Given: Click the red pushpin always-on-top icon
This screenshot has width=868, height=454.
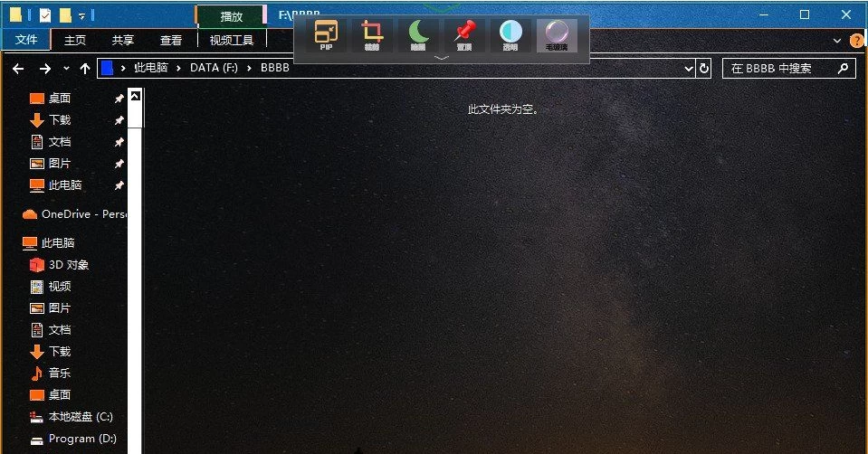Looking at the screenshot, I should coord(464,34).
